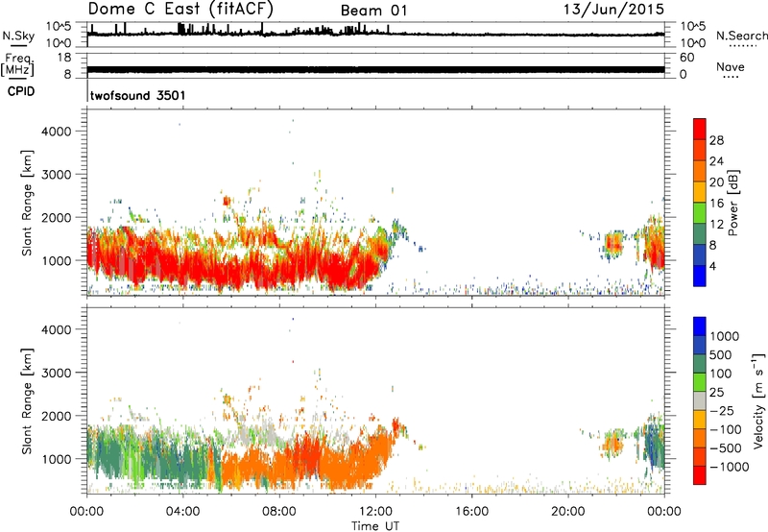Click the 'CPID' label
Viewport: 768px width, 532px height.
click(21, 91)
